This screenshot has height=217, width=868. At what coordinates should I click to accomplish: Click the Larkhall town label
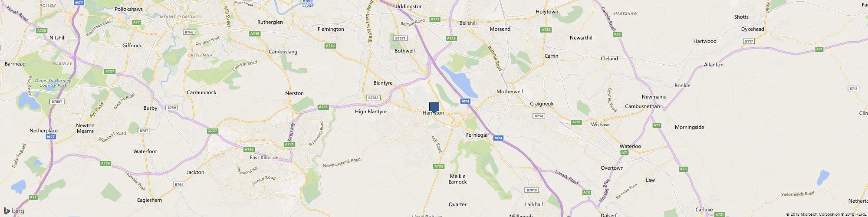(533, 204)
